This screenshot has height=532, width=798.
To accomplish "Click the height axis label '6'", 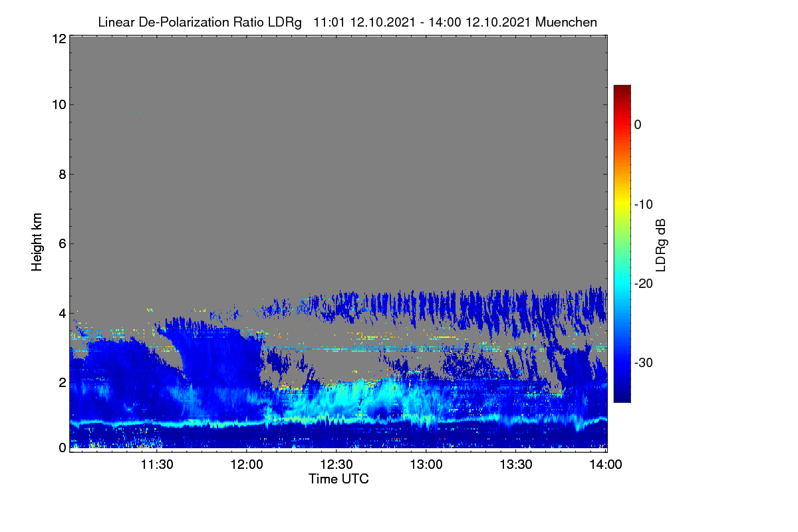I will click(62, 243).
